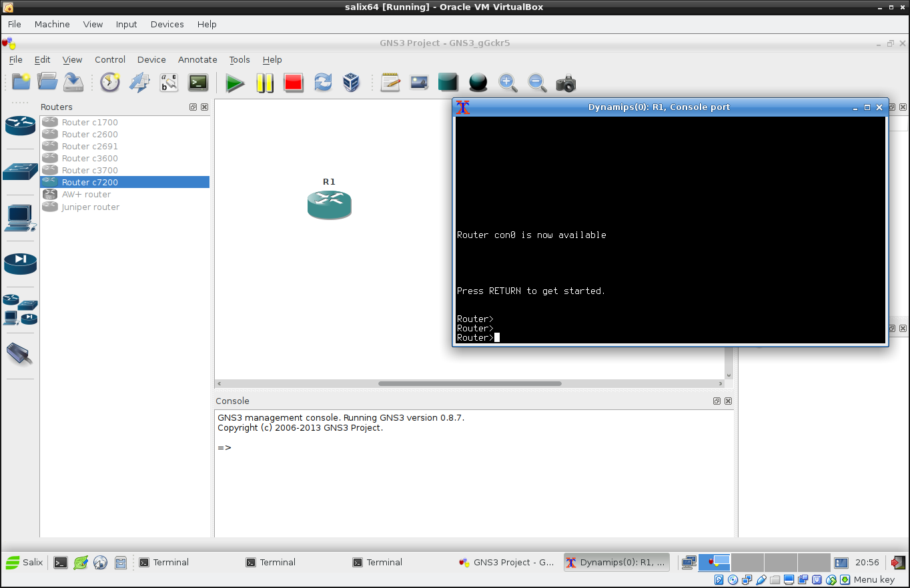
Task: Select Juniper router in the list
Action: (125, 207)
